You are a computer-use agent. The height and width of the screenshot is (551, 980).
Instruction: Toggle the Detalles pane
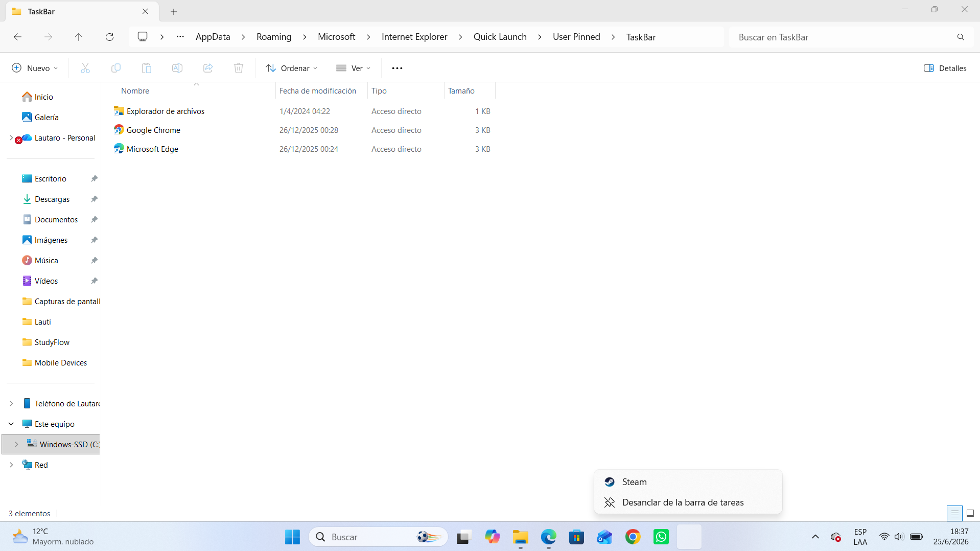pyautogui.click(x=945, y=68)
